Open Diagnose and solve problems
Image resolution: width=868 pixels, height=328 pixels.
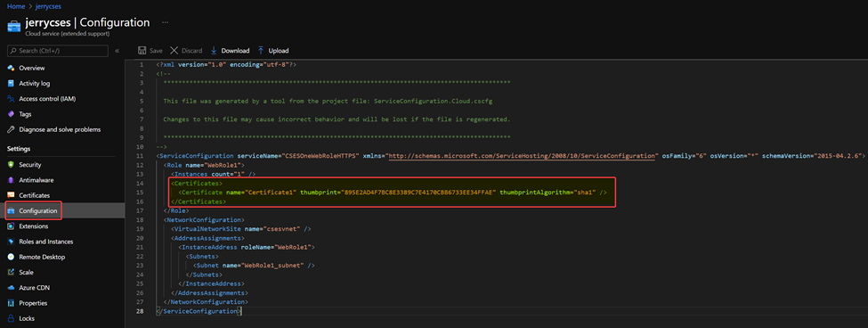coord(60,129)
